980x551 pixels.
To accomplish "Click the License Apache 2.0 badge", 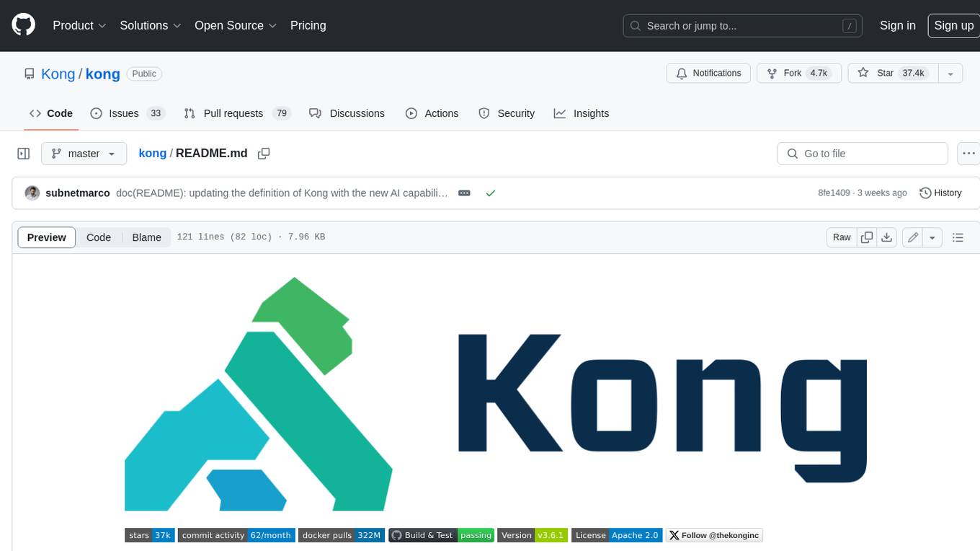I will [x=617, y=535].
